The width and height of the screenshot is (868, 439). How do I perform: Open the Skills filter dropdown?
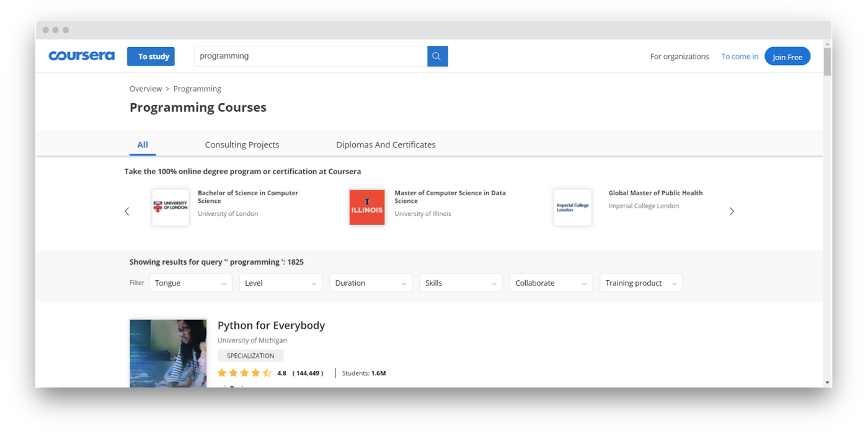coord(461,283)
